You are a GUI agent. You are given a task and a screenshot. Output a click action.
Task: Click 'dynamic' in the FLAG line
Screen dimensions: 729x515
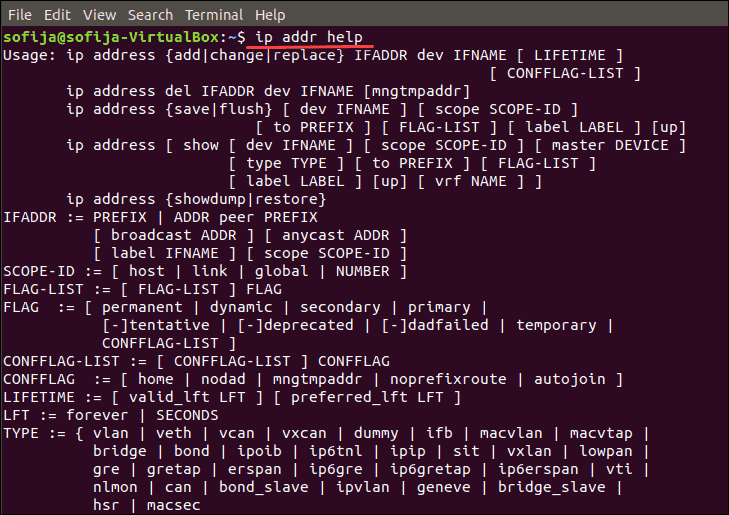[241, 308]
